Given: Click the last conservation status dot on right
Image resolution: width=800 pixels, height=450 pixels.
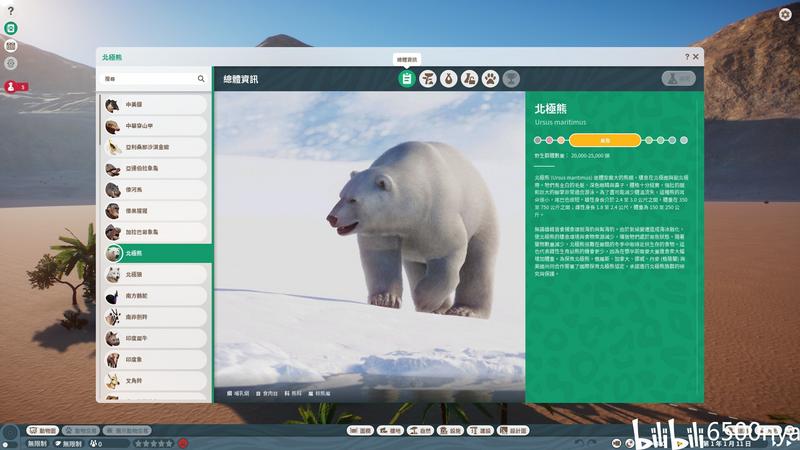Looking at the screenshot, I should [684, 140].
